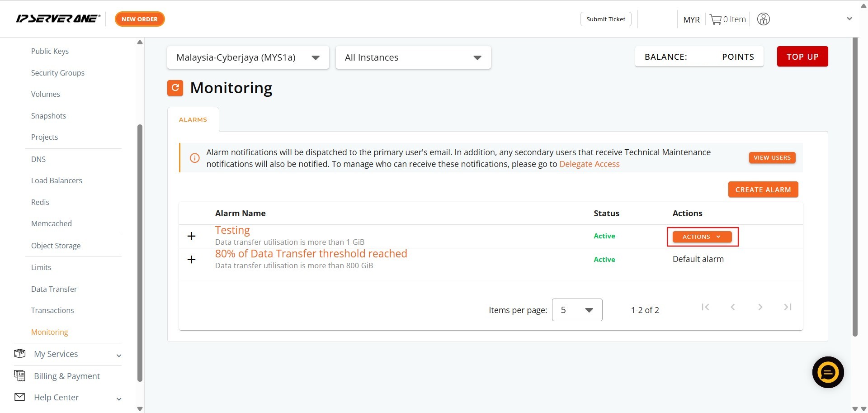Open the live chat bubble
The width and height of the screenshot is (868, 413).
828,372
